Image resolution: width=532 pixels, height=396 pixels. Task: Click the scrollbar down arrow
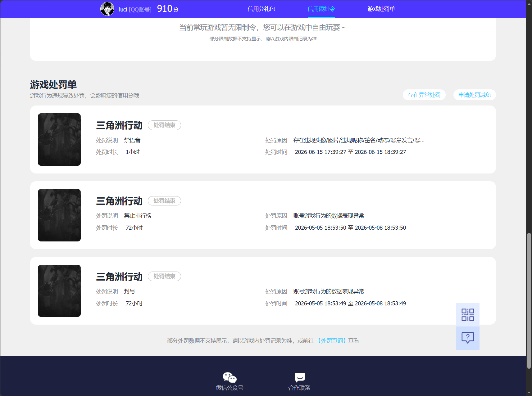tap(529, 393)
